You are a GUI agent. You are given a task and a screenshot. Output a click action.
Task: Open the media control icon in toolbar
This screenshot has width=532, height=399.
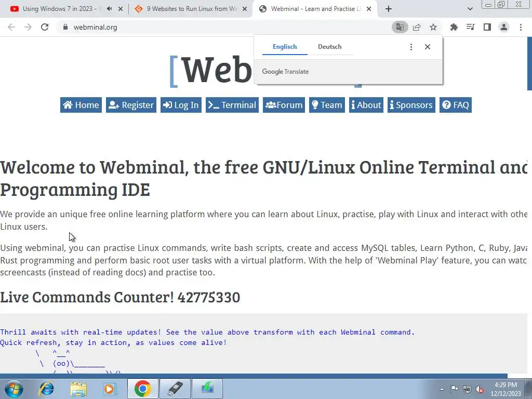(x=470, y=27)
